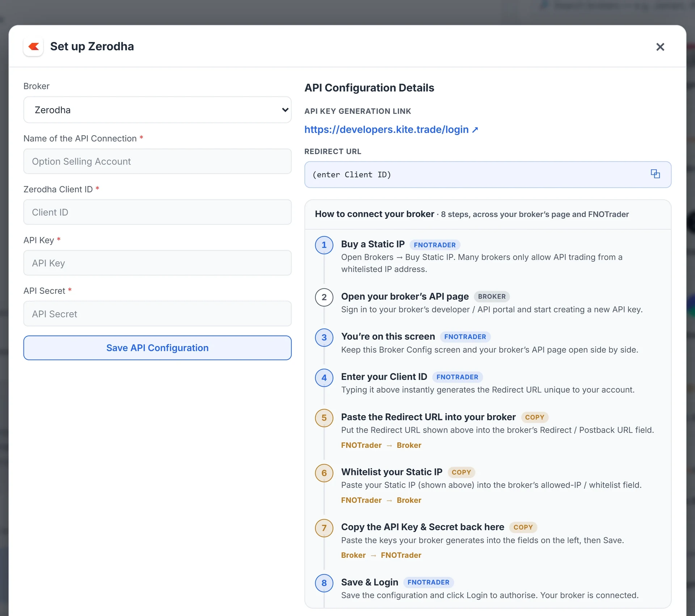The image size is (695, 616).
Task: Click 'Whitelist your Static IP' step title
Action: point(392,472)
